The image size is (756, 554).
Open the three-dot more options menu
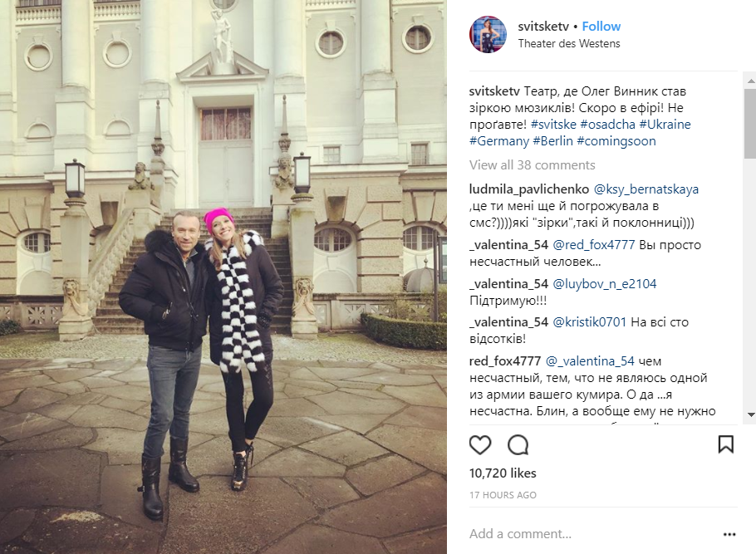coord(729,534)
